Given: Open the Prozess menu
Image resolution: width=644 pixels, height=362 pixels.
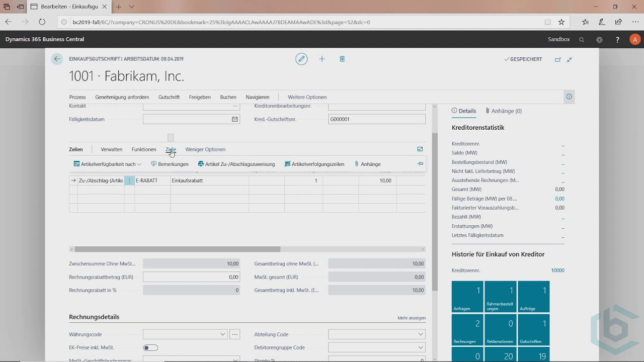Looking at the screenshot, I should (x=77, y=97).
